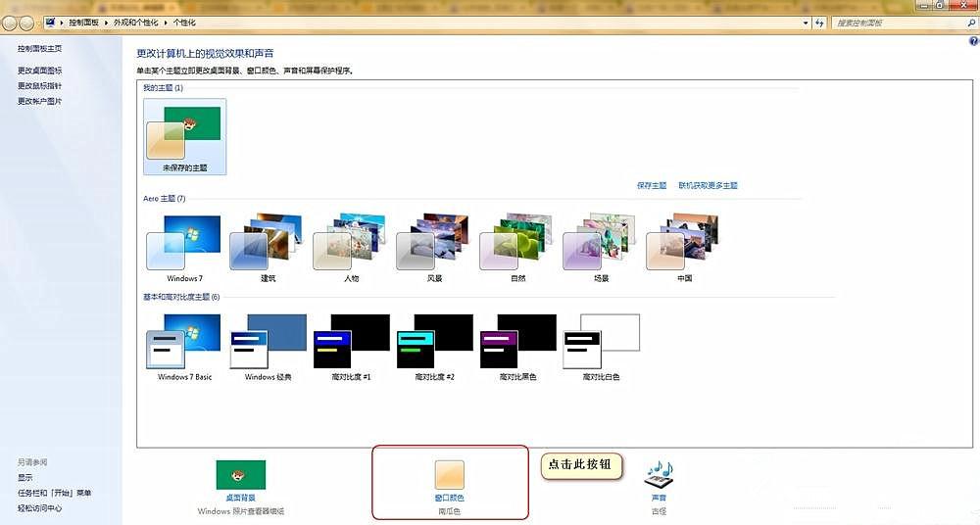Apply the 自然 theme
Screen dimensions: 980x525
pos(517,248)
